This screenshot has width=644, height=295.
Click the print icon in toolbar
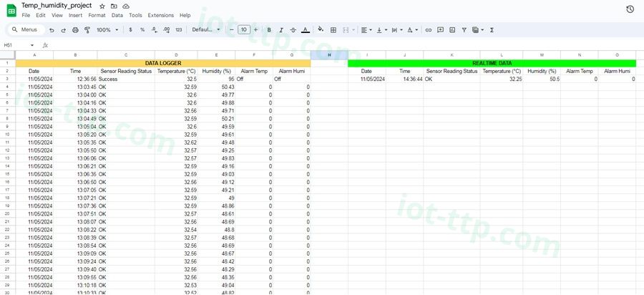75,30
